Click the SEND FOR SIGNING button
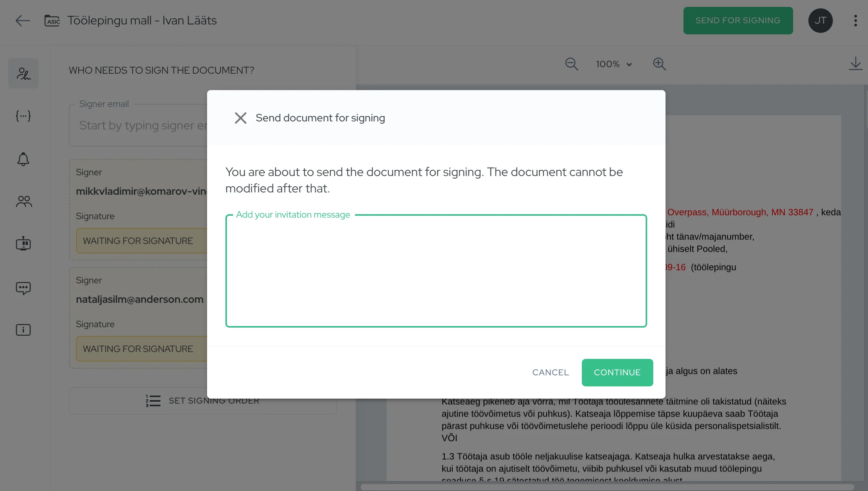 pos(738,20)
